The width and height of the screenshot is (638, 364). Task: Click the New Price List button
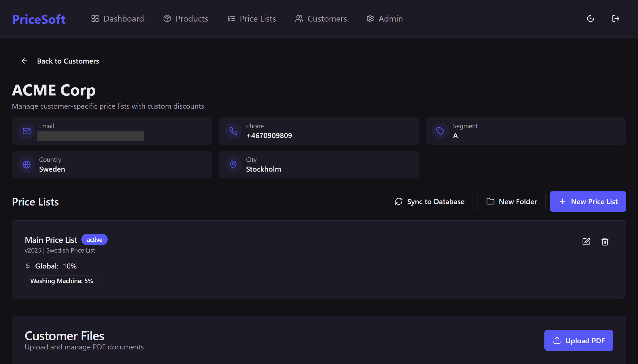pyautogui.click(x=588, y=201)
